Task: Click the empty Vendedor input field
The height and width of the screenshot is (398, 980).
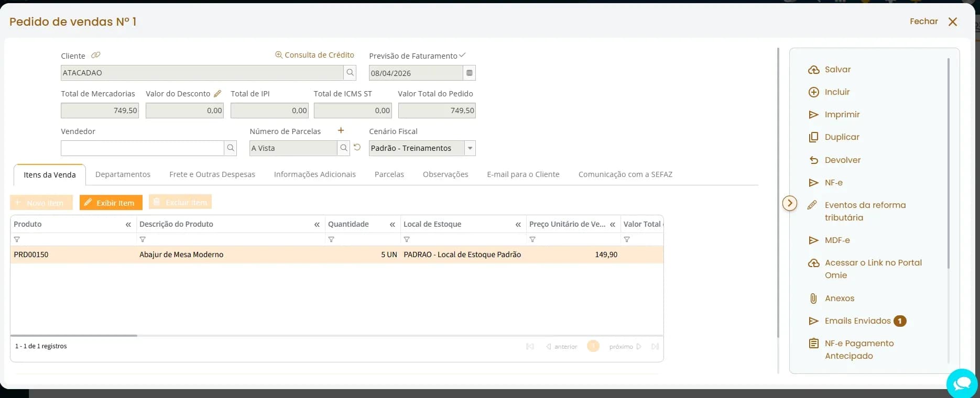Action: point(143,148)
